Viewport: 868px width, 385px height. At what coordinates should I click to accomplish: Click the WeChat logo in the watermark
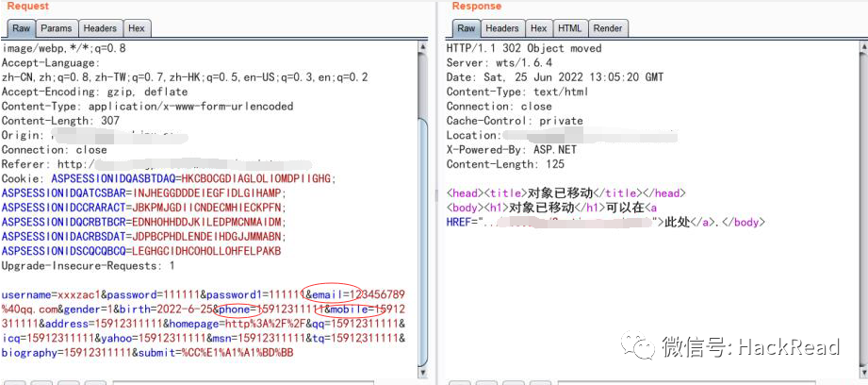coord(645,346)
